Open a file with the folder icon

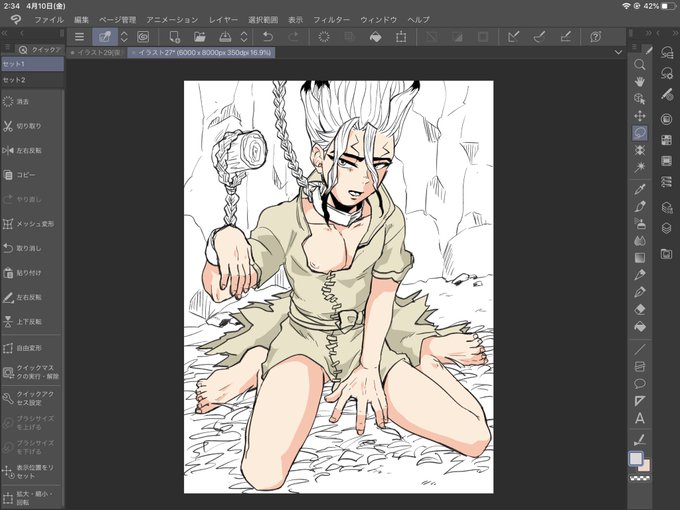pos(199,37)
